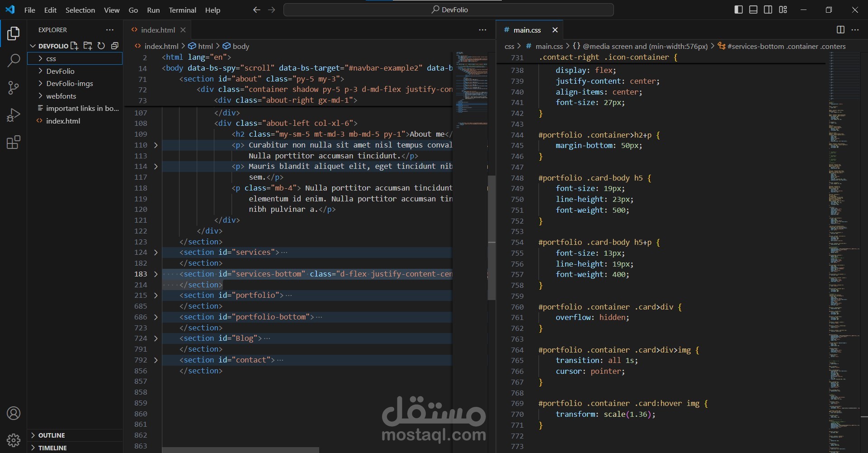This screenshot has width=868, height=453.
Task: Unfold the services section at line 124
Action: coord(156,253)
